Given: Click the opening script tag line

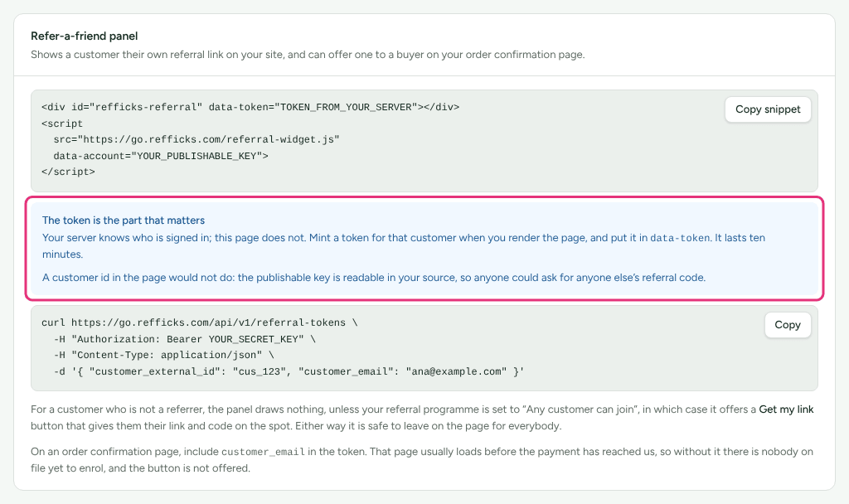Looking at the screenshot, I should coord(62,124).
